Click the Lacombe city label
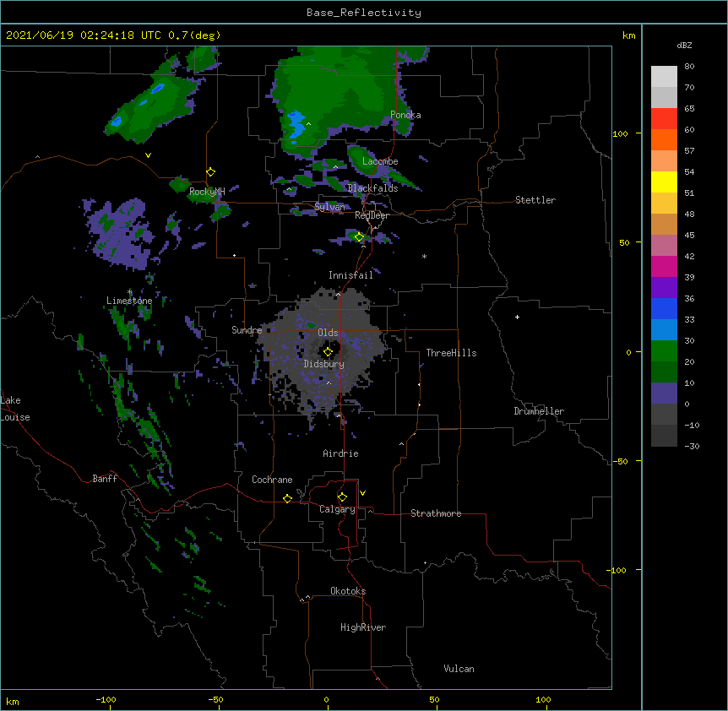 [x=380, y=161]
